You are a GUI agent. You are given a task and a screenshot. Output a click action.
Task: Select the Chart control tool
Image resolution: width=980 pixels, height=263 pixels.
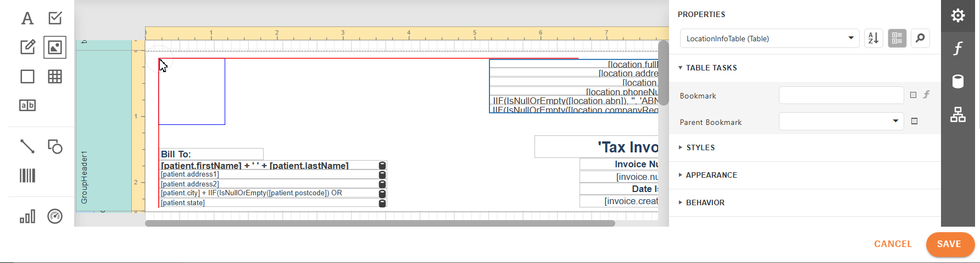tap(27, 216)
